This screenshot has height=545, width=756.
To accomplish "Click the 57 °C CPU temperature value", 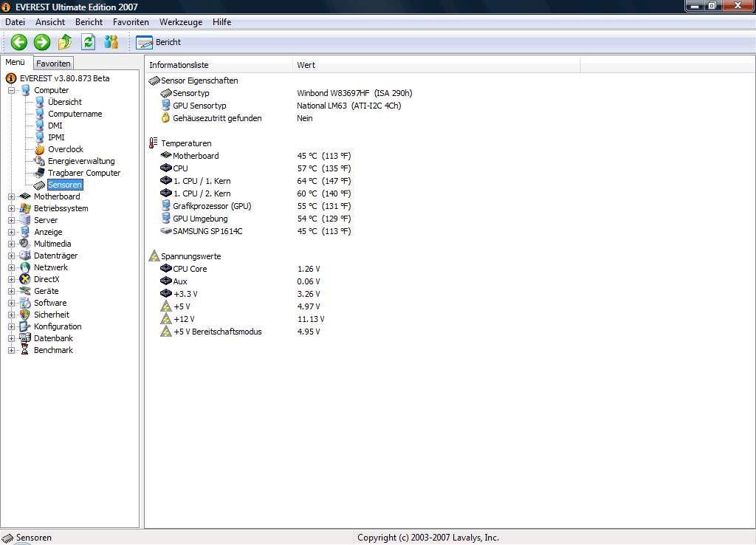I will [x=324, y=168].
